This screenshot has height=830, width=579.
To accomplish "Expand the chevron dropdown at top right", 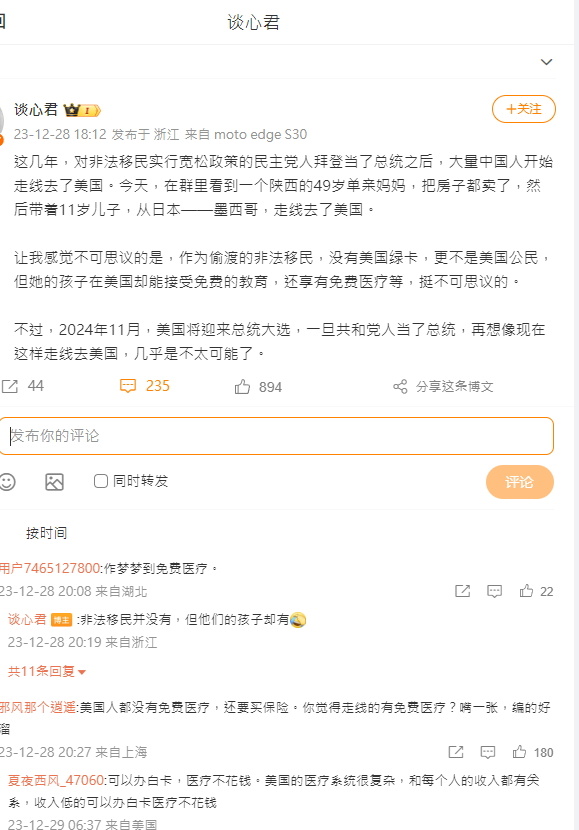I will [547, 62].
